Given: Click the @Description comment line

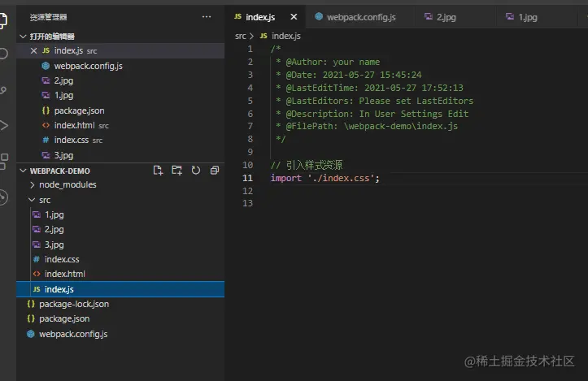Looking at the screenshot, I should [372, 114].
